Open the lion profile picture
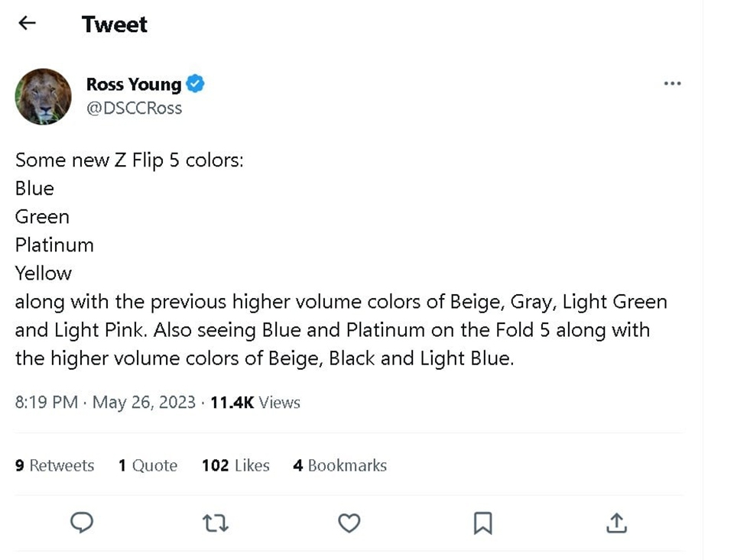734x560 pixels. click(x=43, y=96)
